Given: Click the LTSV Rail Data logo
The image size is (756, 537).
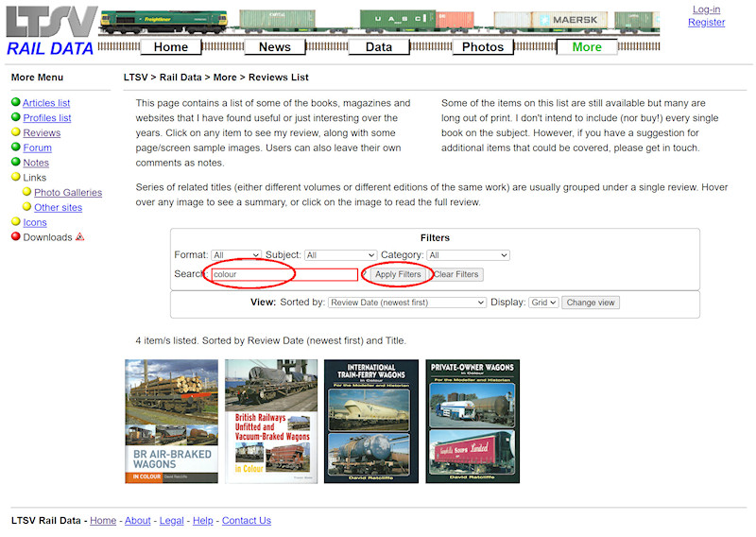Looking at the screenshot, I should (50, 31).
